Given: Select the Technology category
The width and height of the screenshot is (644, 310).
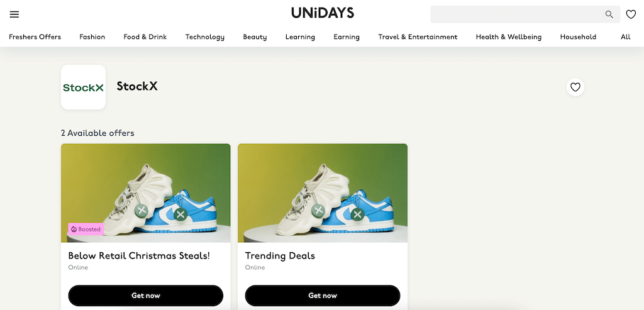Looking at the screenshot, I should tap(205, 37).
